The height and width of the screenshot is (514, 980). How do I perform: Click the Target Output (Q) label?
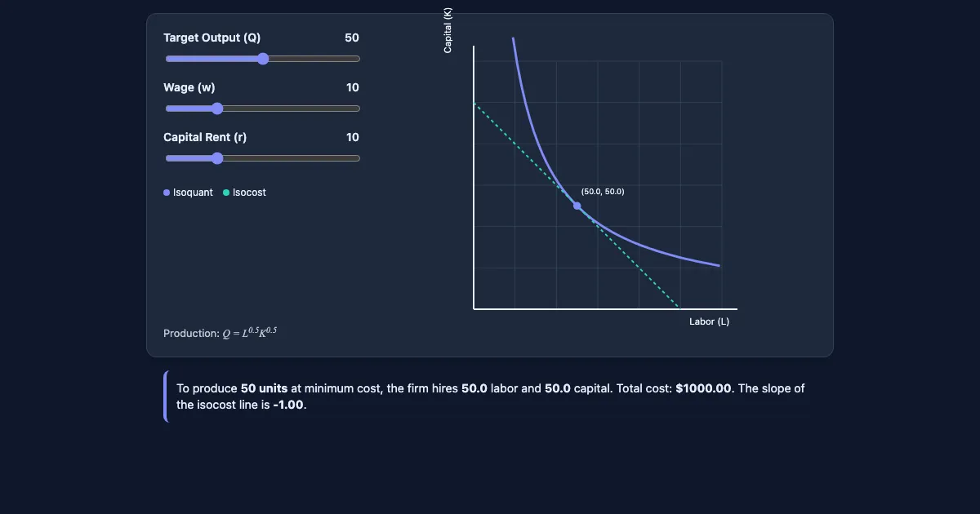click(212, 38)
